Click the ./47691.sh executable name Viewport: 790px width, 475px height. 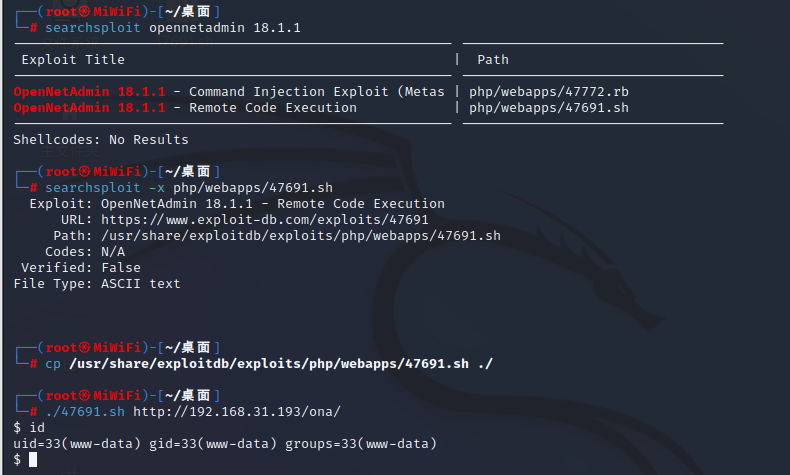[x=85, y=412]
